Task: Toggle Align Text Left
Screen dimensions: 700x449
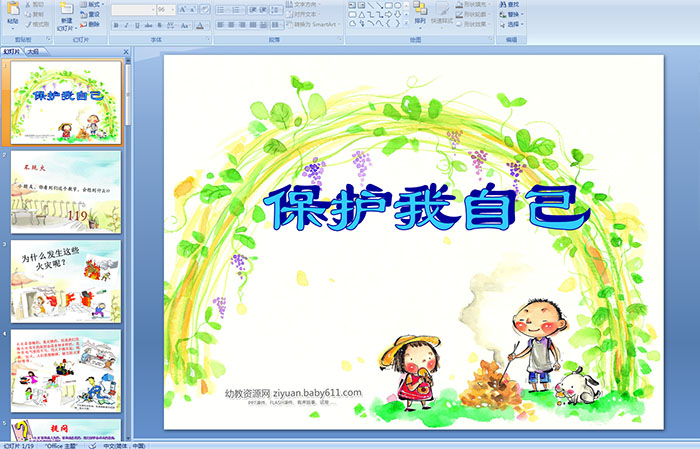Action: tap(221, 25)
